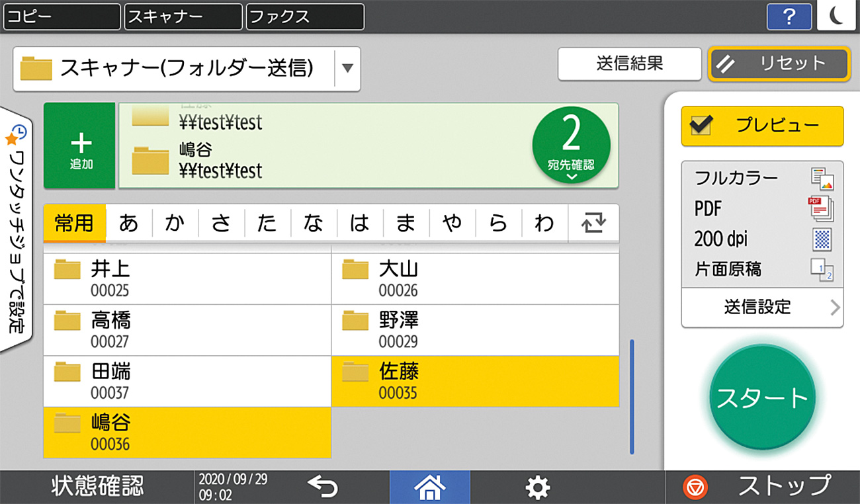This screenshot has width=860, height=504.
Task: Open settings with the gear icon
Action: [537, 487]
